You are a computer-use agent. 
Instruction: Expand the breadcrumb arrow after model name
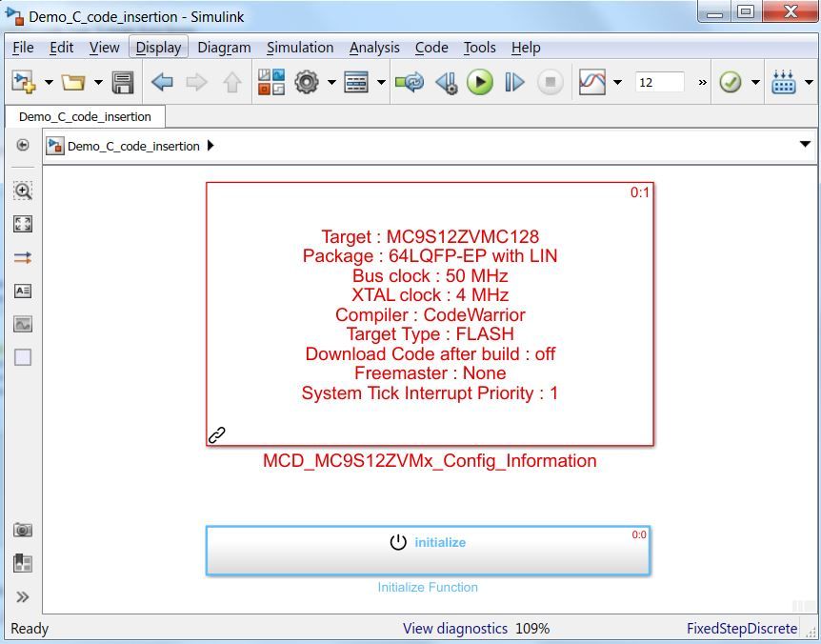pyautogui.click(x=210, y=146)
